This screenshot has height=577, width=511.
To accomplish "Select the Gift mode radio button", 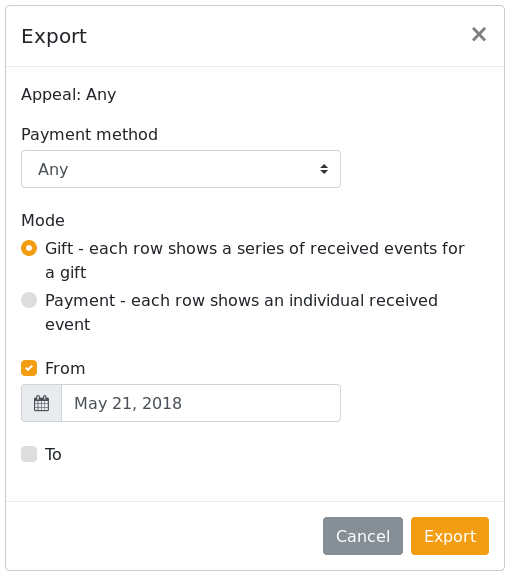I will tap(29, 248).
